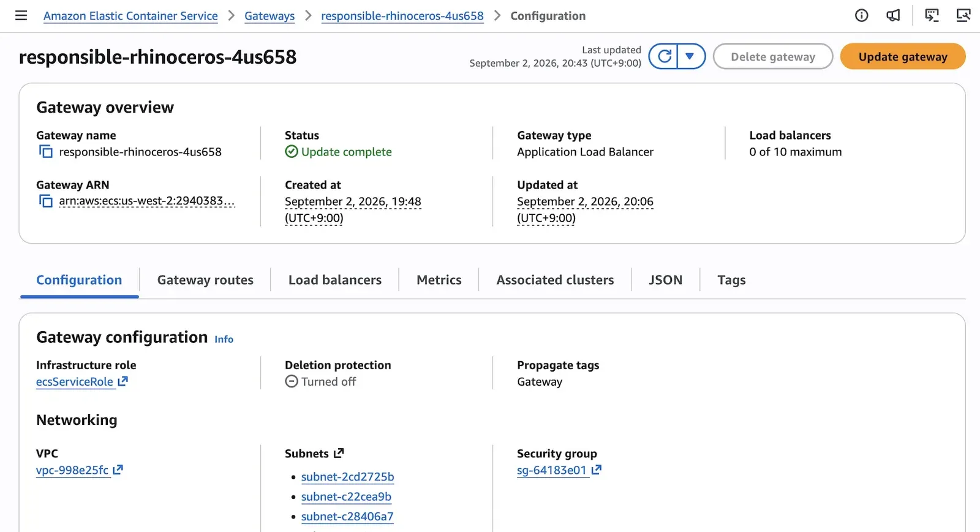Navigate to Gateways breadcrumb link
980x532 pixels.
click(269, 16)
